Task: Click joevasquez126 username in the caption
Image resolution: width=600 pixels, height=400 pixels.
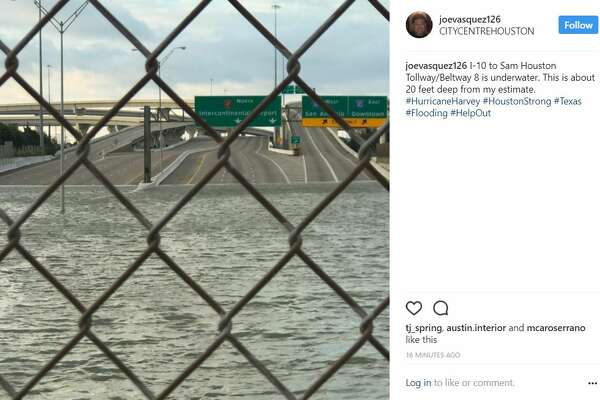Action: click(436, 66)
